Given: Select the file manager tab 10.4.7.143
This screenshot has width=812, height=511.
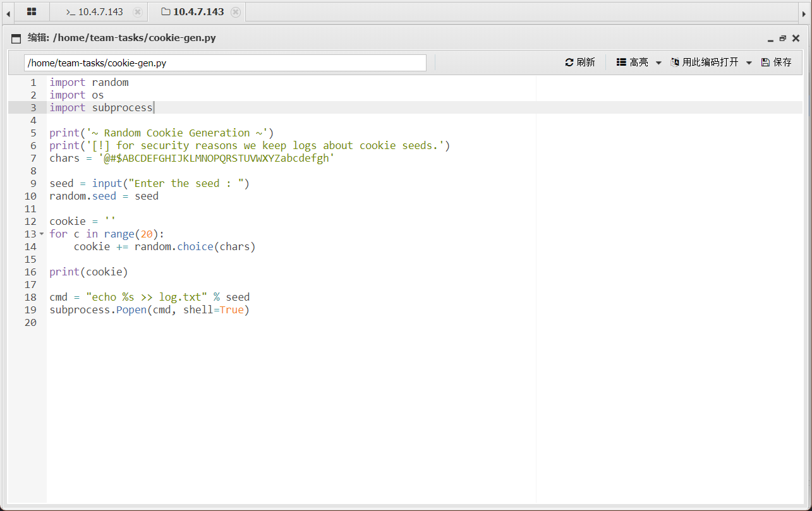Looking at the screenshot, I should click(x=193, y=12).
